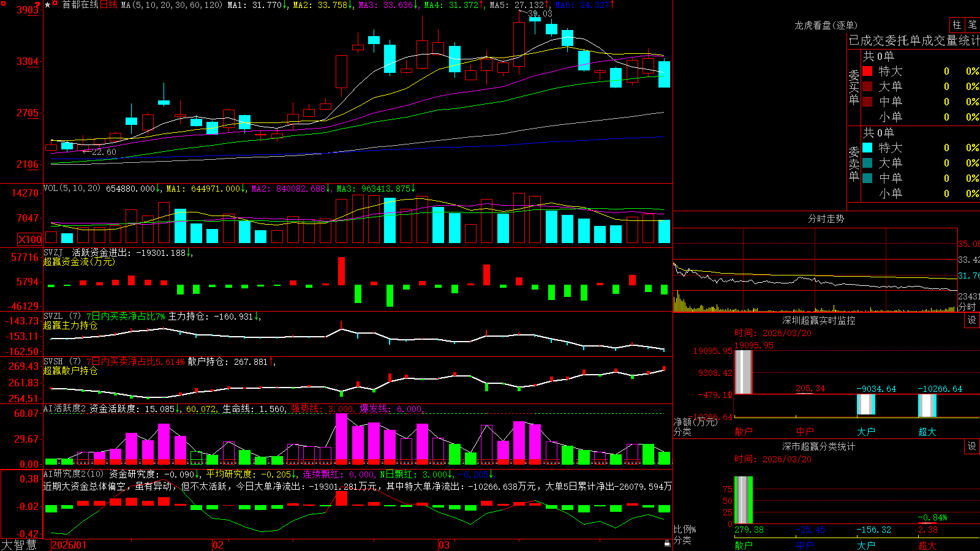Click the MA(5,10,20,30,60,120) indicator parameters
Viewport: 980px width, 551px height.
(172, 5)
